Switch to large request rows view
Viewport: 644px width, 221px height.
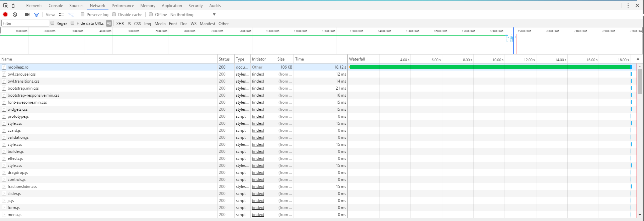click(62, 14)
